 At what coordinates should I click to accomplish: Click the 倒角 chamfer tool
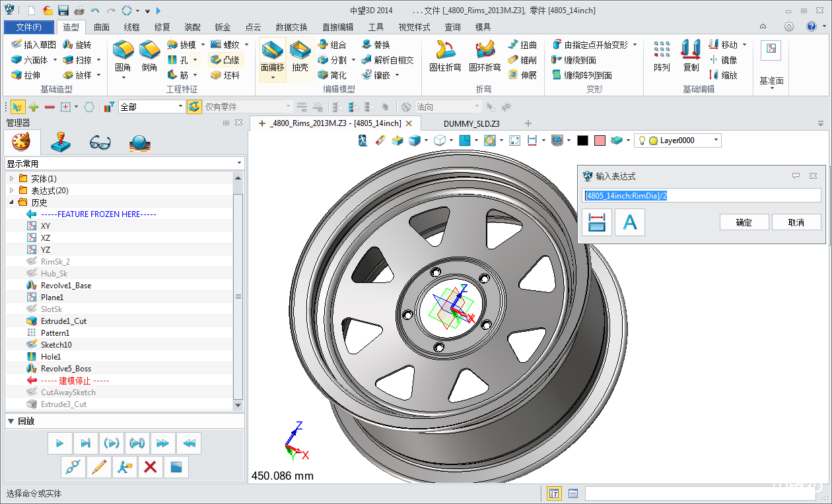click(149, 55)
